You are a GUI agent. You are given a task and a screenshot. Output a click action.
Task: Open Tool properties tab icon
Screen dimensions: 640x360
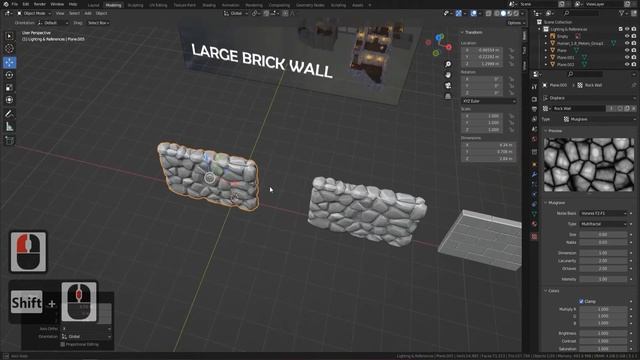coord(534,87)
